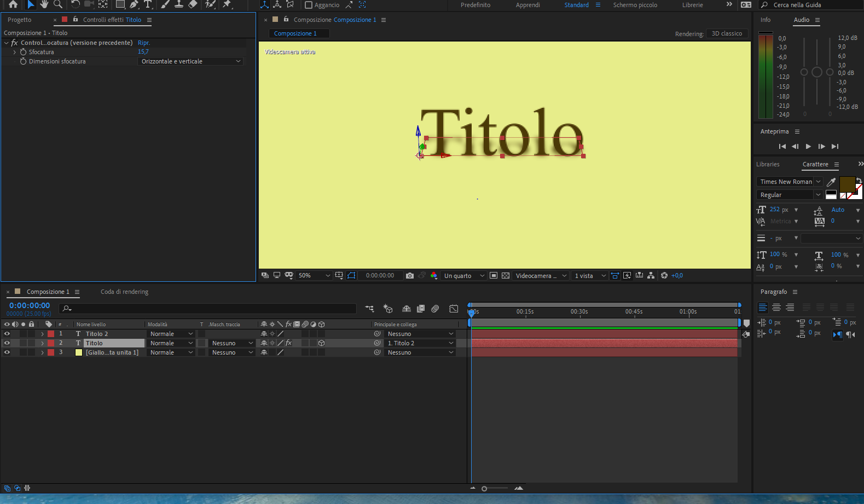Open the 1 vista layout dropdown
This screenshot has height=504, width=864.
click(x=590, y=276)
